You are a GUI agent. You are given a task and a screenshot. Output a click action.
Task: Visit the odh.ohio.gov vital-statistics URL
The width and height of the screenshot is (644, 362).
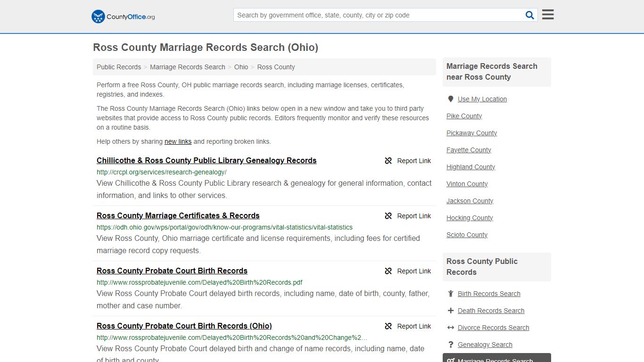tap(224, 227)
